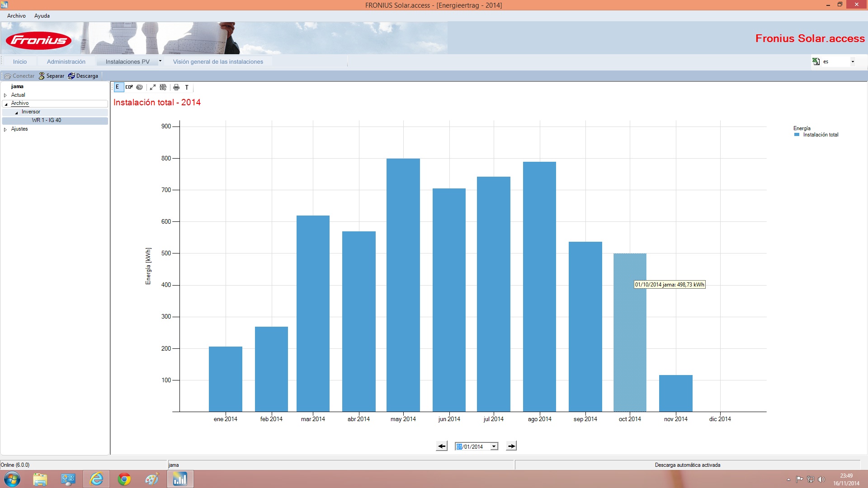Viewport: 868px width, 488px height.
Task: Click the coin earnings view icon
Action: pos(140,87)
